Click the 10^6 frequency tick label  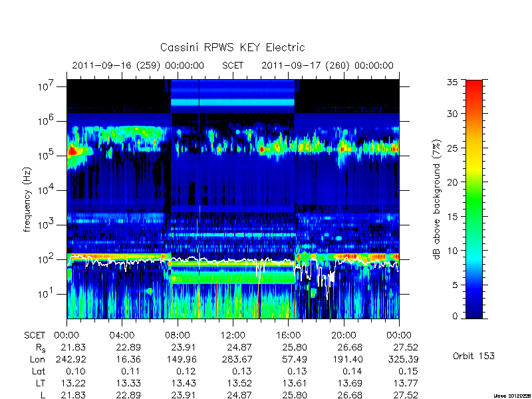pos(47,120)
